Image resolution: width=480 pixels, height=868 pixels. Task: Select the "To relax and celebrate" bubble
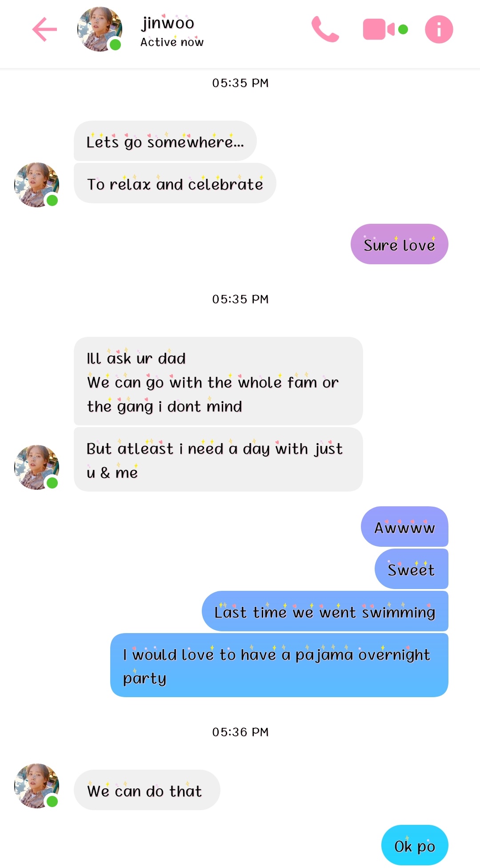(175, 183)
